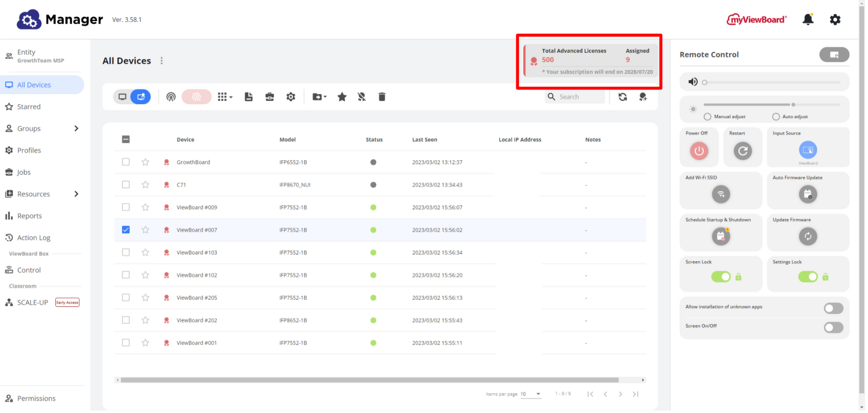Click the Update Firmware icon

[x=808, y=236]
